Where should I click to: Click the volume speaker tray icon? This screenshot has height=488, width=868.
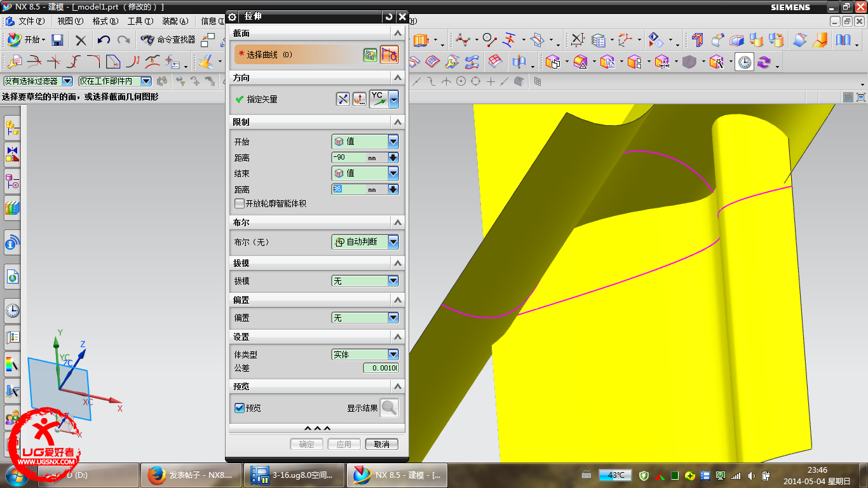point(752,475)
